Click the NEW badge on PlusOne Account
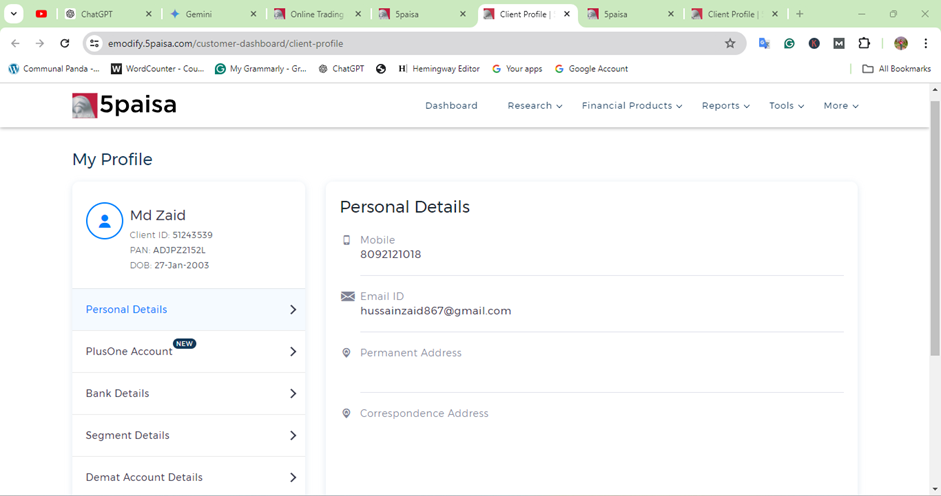 (x=184, y=344)
